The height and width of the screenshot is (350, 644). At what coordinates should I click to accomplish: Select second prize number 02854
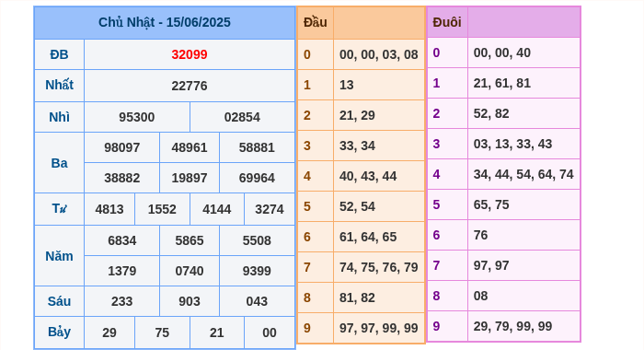pyautogui.click(x=242, y=117)
